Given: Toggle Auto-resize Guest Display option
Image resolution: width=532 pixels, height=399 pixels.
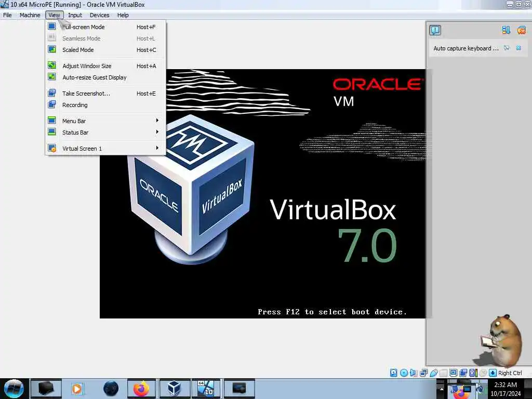Looking at the screenshot, I should click(105, 77).
